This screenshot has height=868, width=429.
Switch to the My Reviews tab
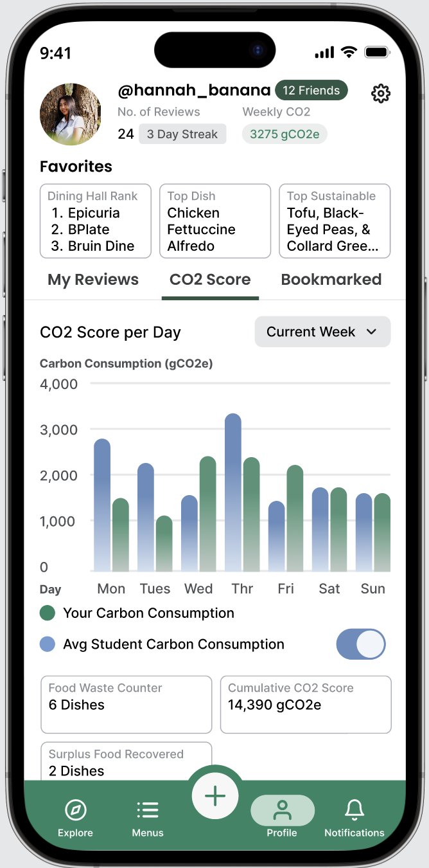tap(93, 280)
